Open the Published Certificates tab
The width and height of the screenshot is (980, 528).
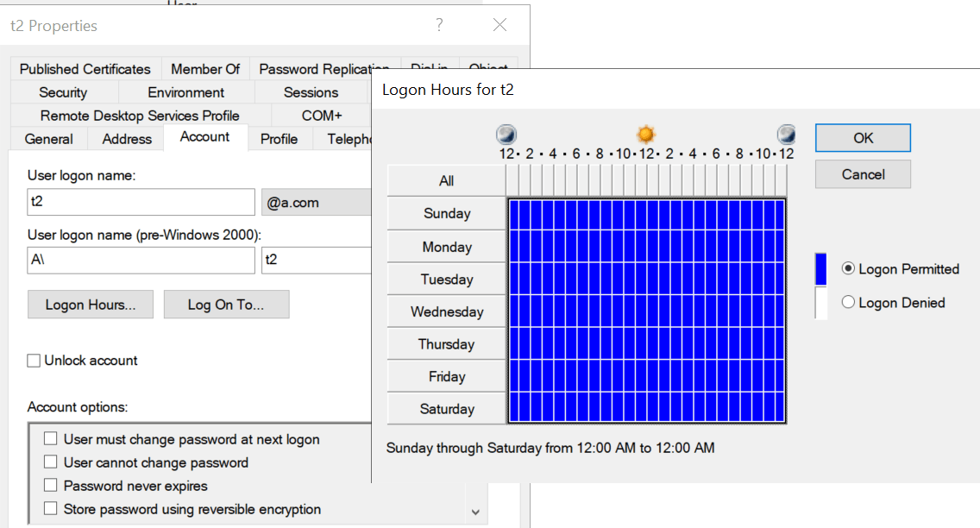pyautogui.click(x=85, y=69)
